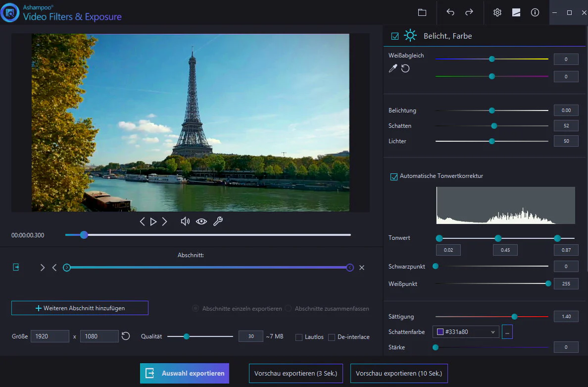Click the Lichter slider handle
The width and height of the screenshot is (588, 387).
point(492,141)
